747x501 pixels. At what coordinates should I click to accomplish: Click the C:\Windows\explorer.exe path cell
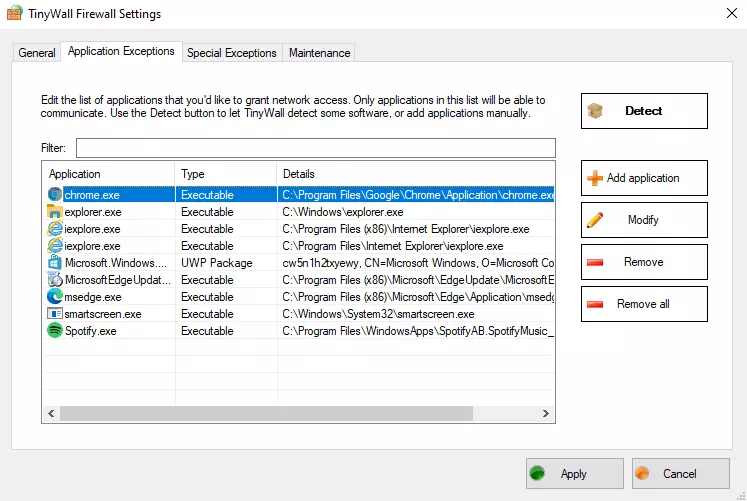[343, 212]
